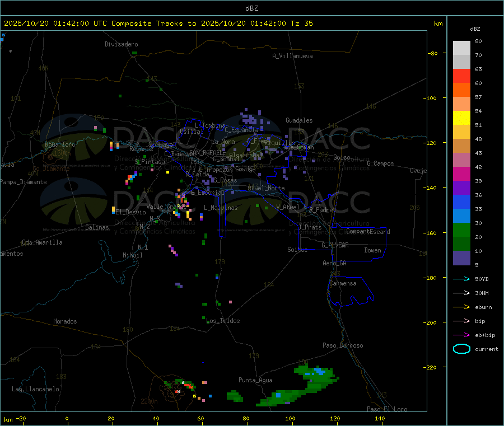Click the red storm cell echo at bottom
504x426 pixels.
(x=189, y=386)
